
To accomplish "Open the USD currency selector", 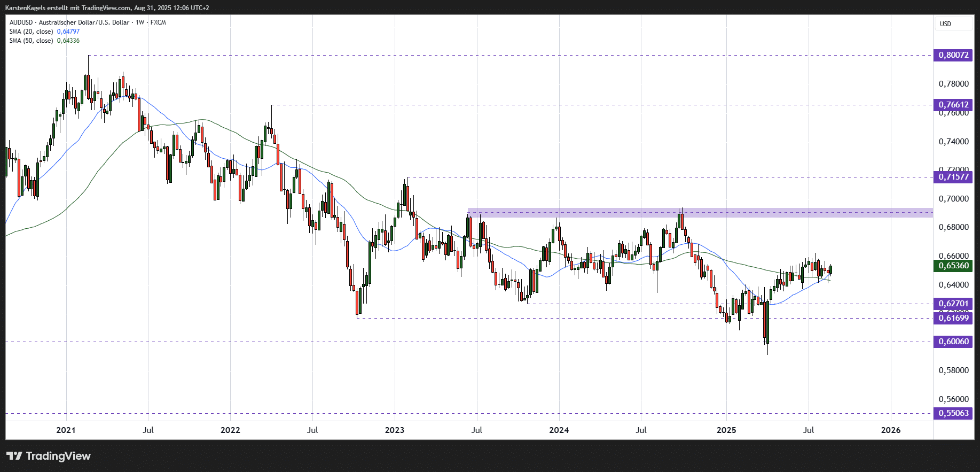I will point(945,24).
